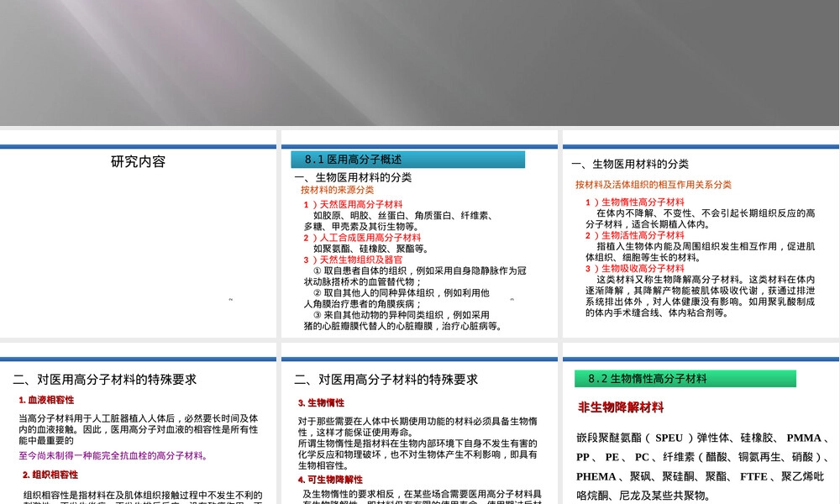This screenshot has height=504, width=840.
Task: Click the orange text 按材料及活体组织的相互作用关系分类
Action: coord(654,185)
